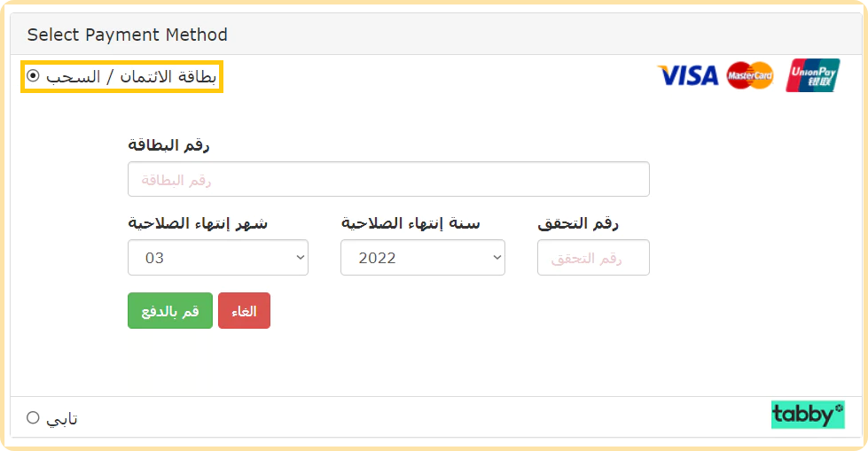Click the UnionPay card logo
This screenshot has width=868, height=451.
coord(813,75)
